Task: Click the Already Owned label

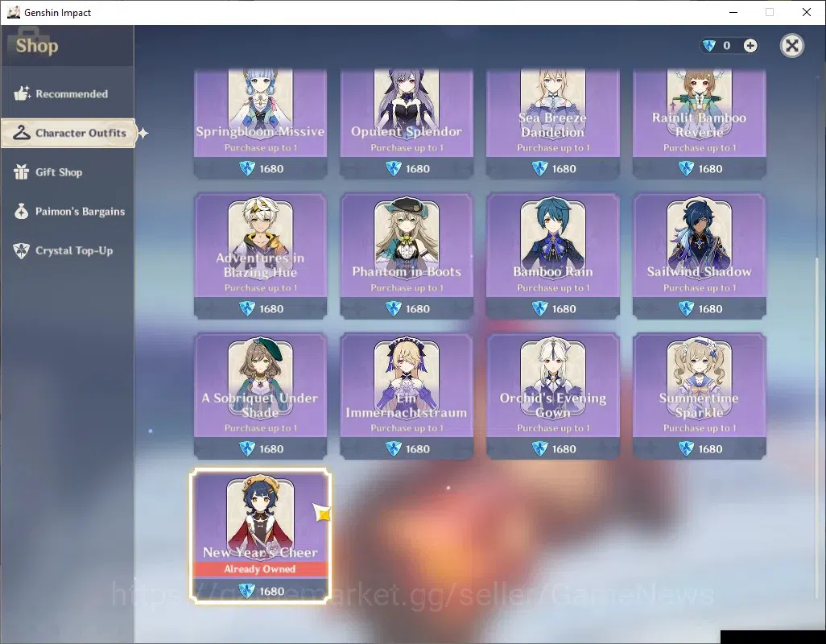Action: point(260,569)
